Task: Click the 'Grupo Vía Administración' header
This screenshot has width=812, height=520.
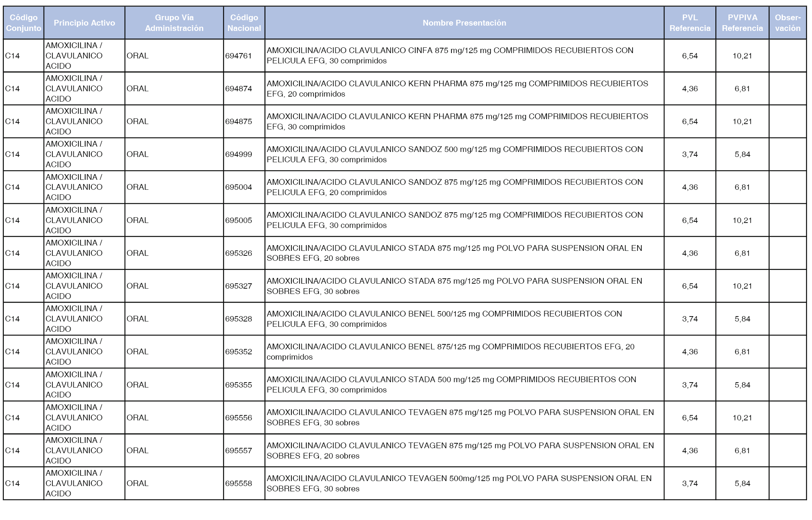Action: coord(174,23)
